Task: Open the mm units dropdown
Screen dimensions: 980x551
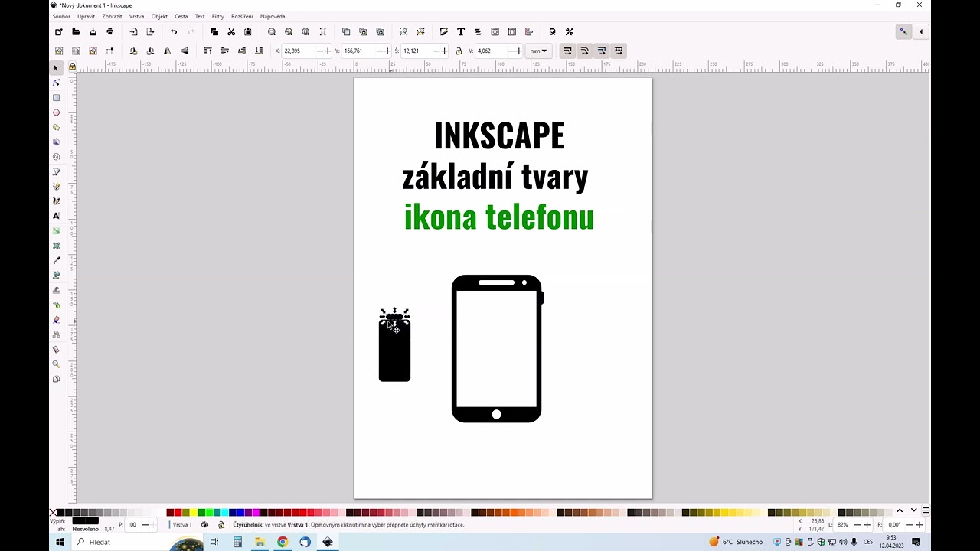Action: (x=538, y=51)
